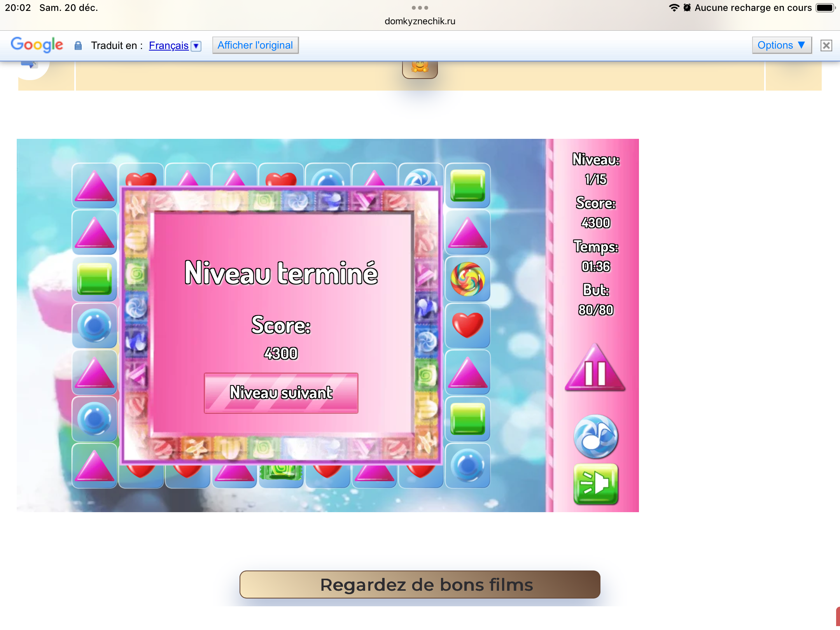Click the Google logo in the translate bar

(x=37, y=45)
